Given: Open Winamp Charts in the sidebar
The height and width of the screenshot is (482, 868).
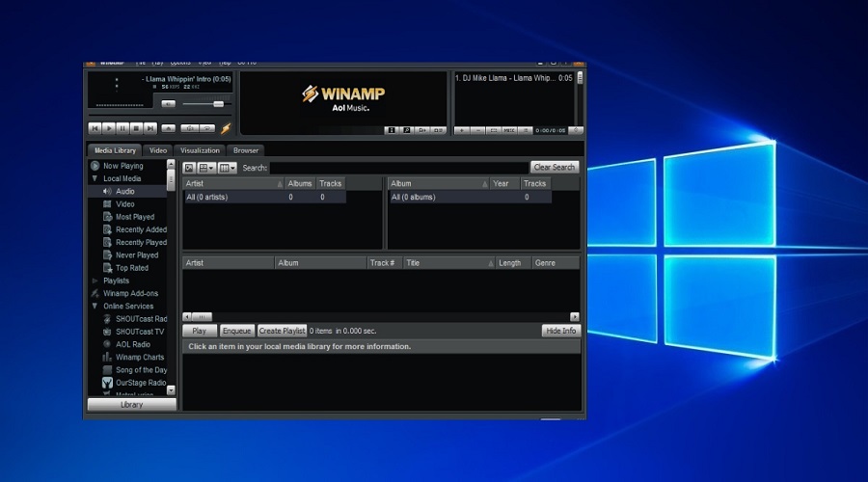Looking at the screenshot, I should [x=141, y=357].
